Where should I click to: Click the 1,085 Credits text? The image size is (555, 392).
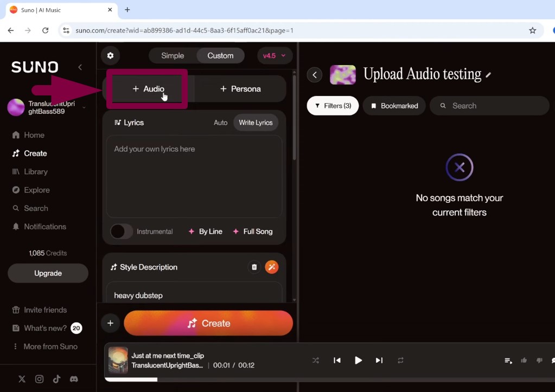pos(48,253)
